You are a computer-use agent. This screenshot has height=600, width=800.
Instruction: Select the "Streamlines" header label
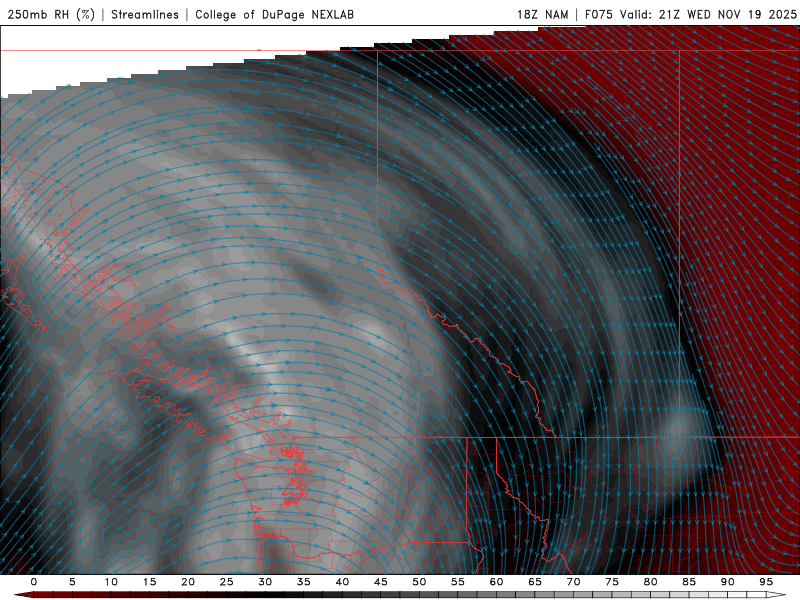tap(145, 14)
